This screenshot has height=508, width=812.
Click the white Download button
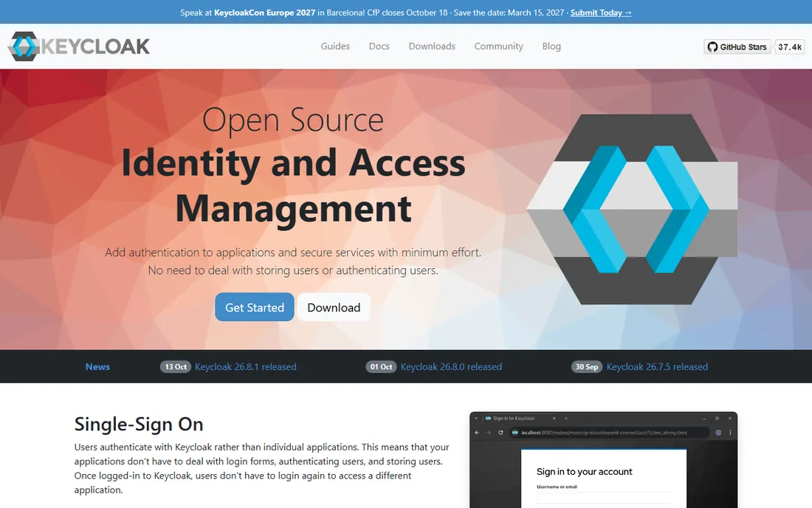pos(334,307)
